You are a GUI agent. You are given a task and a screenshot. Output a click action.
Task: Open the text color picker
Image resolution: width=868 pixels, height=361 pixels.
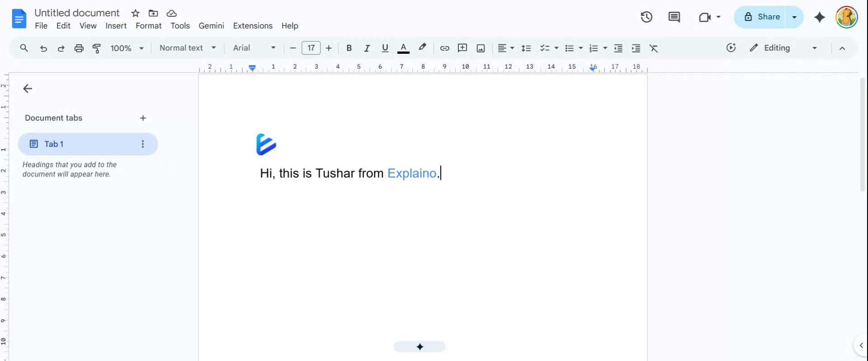tap(403, 48)
